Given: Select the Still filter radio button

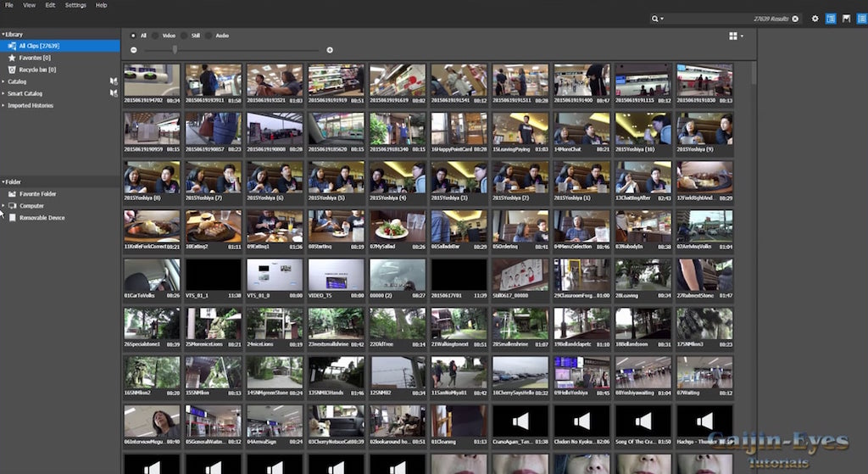Looking at the screenshot, I should (184, 36).
